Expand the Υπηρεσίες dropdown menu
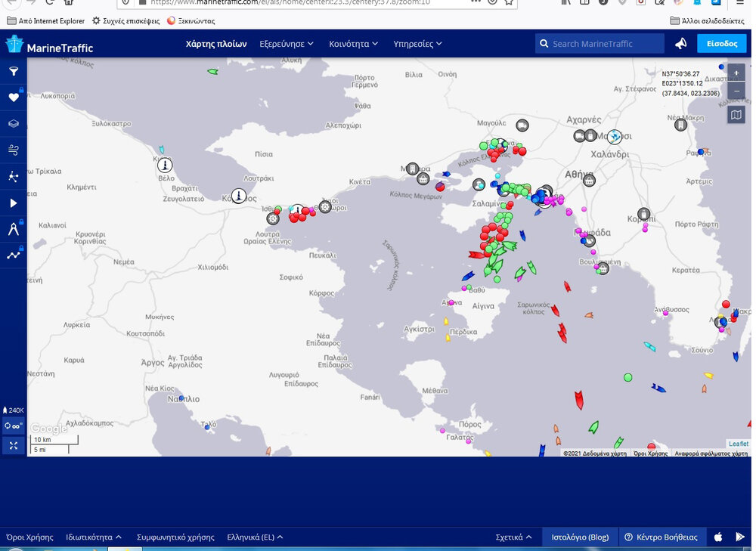 pyautogui.click(x=417, y=44)
